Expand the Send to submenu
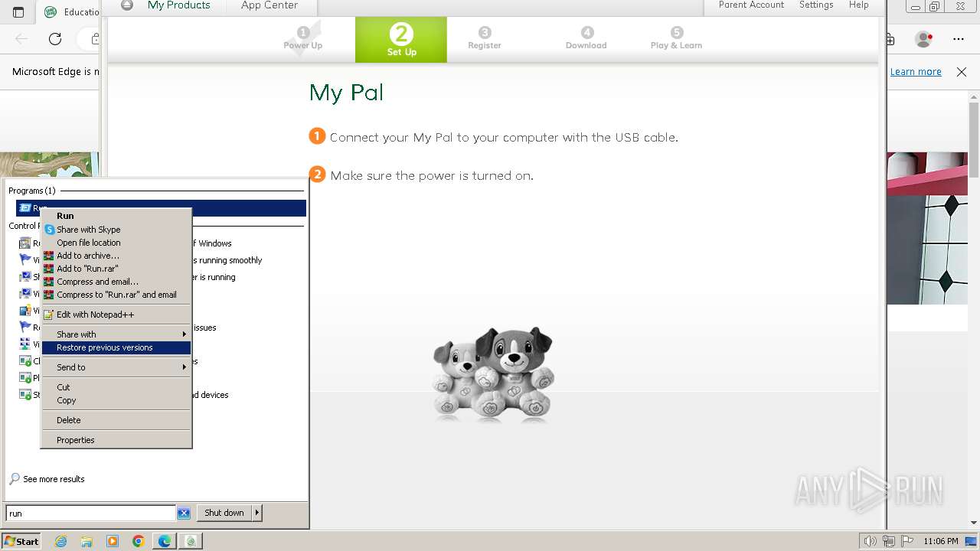The image size is (980, 551). pos(116,367)
